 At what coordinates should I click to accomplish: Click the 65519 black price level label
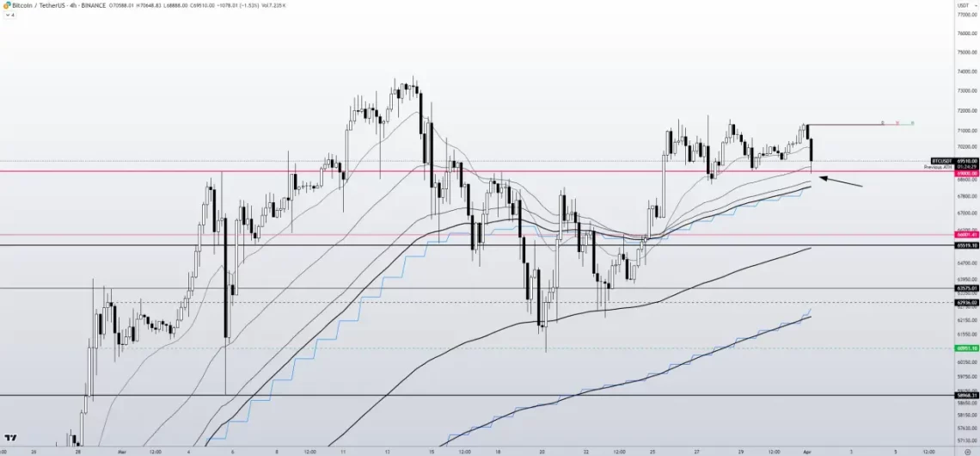[966, 245]
